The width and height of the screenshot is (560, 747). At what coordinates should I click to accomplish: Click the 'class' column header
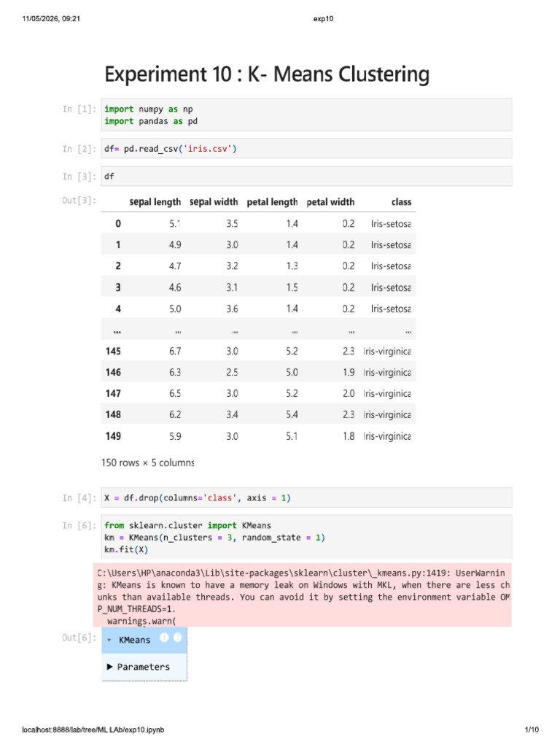click(402, 202)
